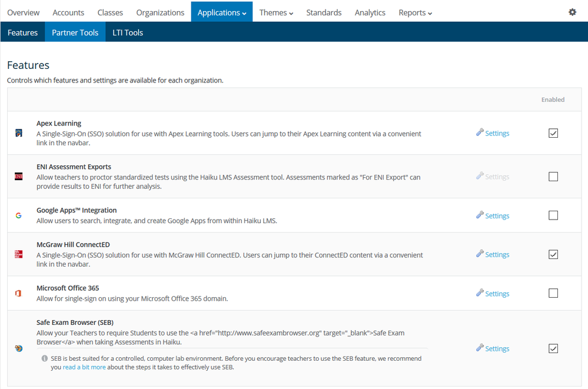Open the Analytics section
The image size is (588, 389).
tap(370, 12)
